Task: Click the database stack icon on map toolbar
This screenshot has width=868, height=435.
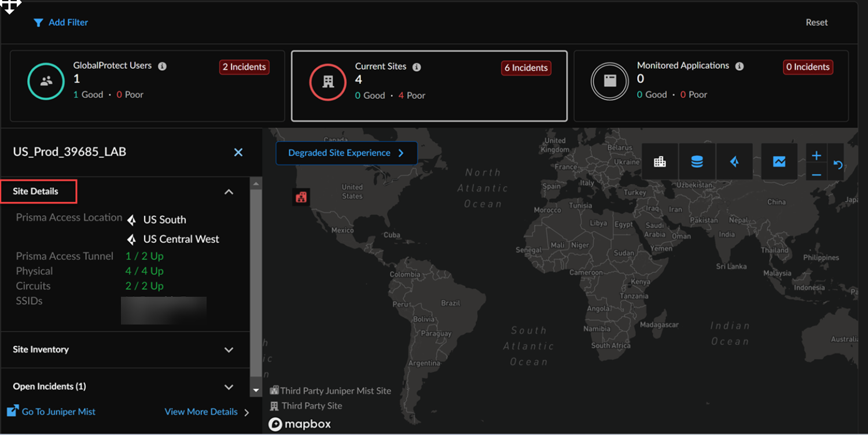Action: click(x=697, y=162)
